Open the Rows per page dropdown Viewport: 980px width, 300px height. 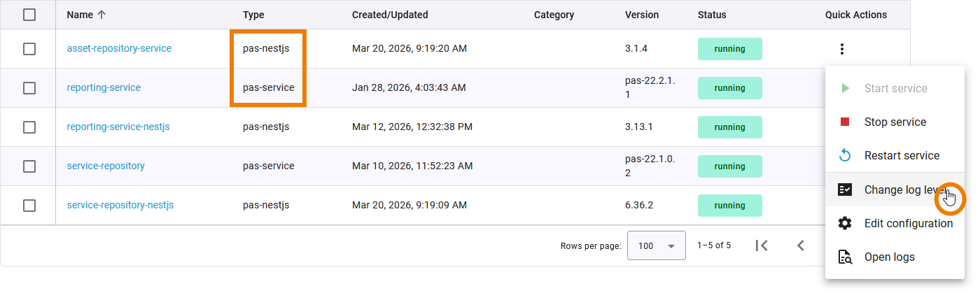pyautogui.click(x=656, y=245)
